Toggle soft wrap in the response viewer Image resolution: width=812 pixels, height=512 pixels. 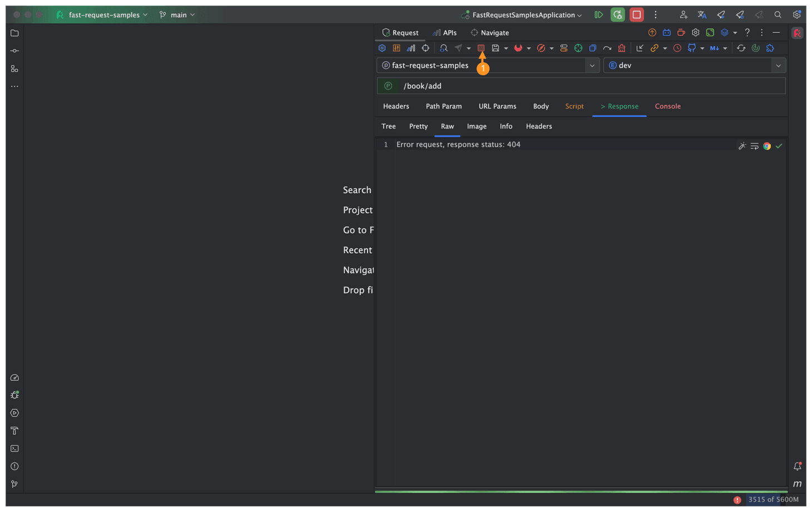[754, 146]
